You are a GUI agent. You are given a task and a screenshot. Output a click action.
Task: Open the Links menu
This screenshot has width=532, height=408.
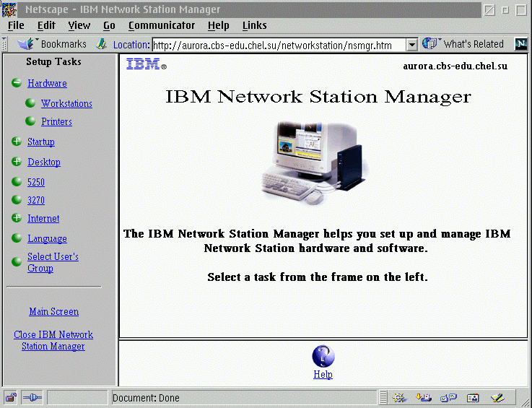[255, 25]
